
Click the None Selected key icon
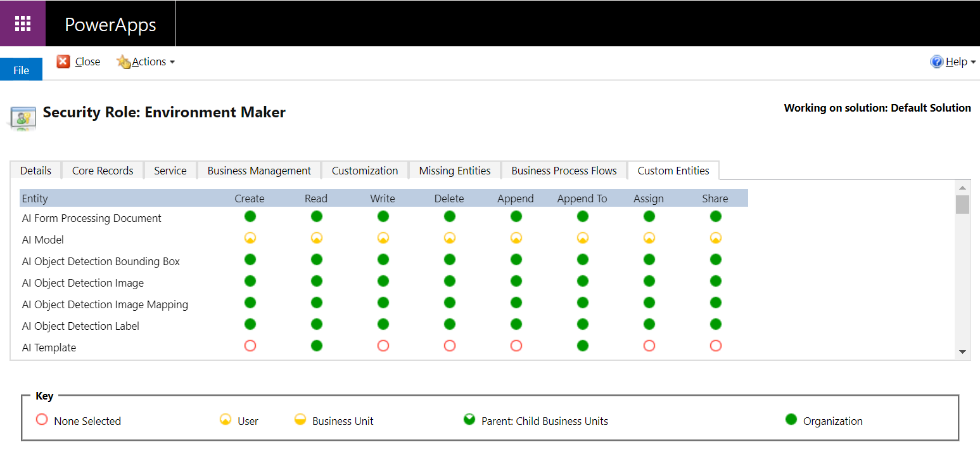pyautogui.click(x=42, y=419)
